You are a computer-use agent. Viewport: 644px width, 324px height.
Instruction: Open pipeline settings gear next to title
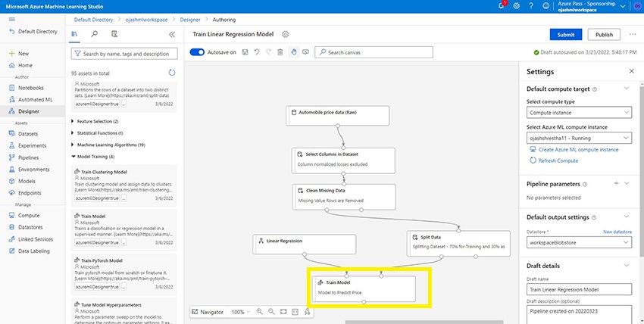pyautogui.click(x=285, y=35)
